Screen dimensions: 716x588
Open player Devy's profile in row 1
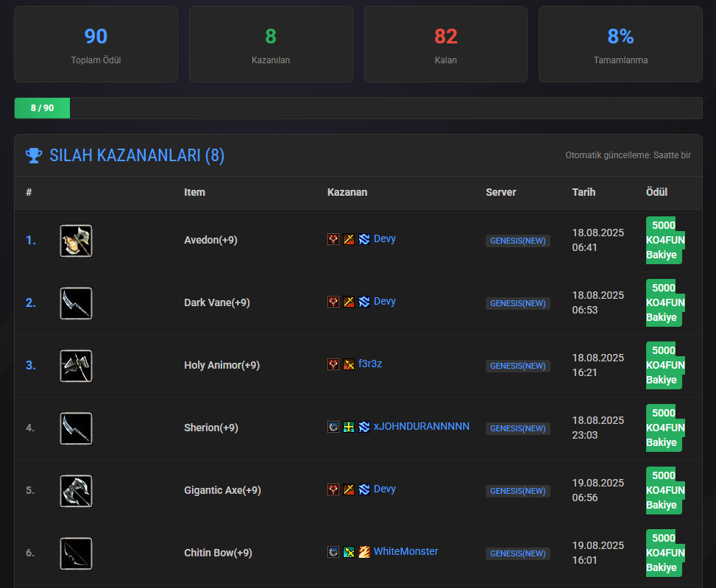point(384,238)
